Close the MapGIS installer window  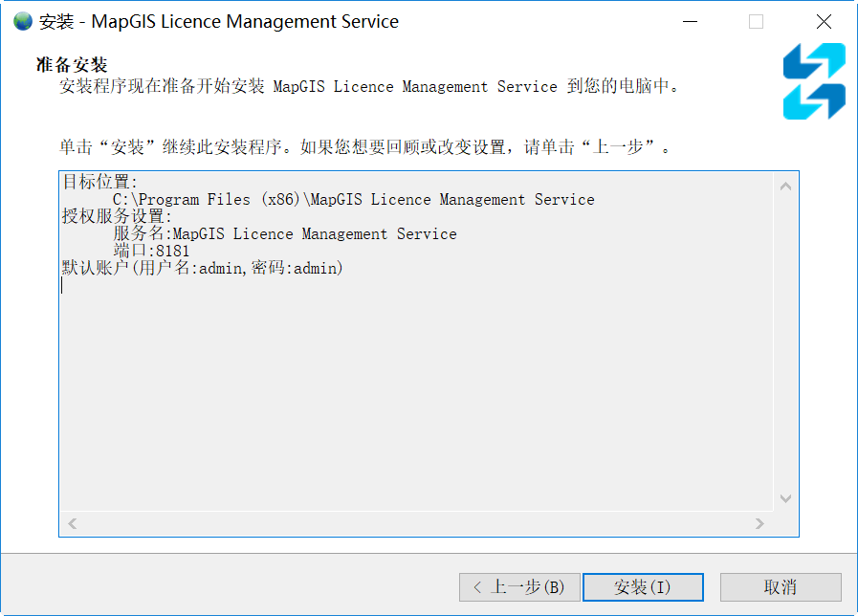824,21
